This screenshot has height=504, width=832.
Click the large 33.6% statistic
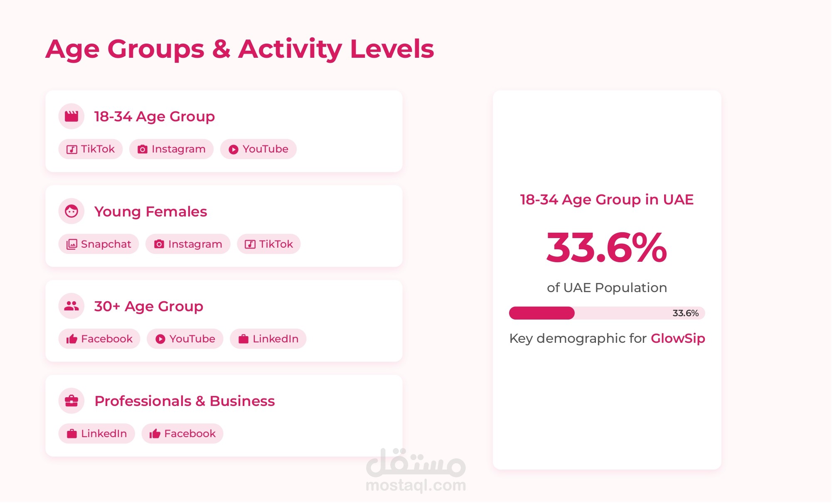pos(607,248)
